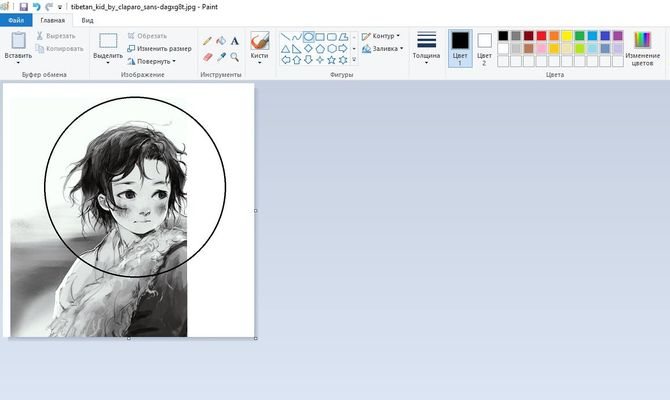Pick the yellow color swatch
Screen dimensions: 670x400
(x=567, y=36)
